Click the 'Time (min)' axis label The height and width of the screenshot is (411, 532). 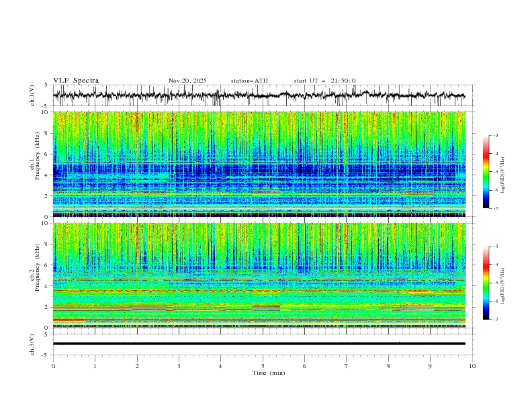[x=269, y=373]
